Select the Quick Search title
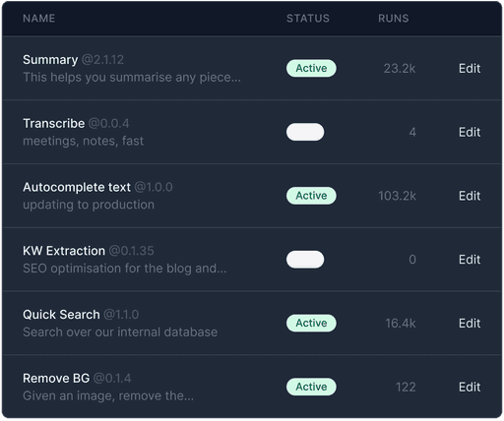This screenshot has width=504, height=421. [x=61, y=315]
